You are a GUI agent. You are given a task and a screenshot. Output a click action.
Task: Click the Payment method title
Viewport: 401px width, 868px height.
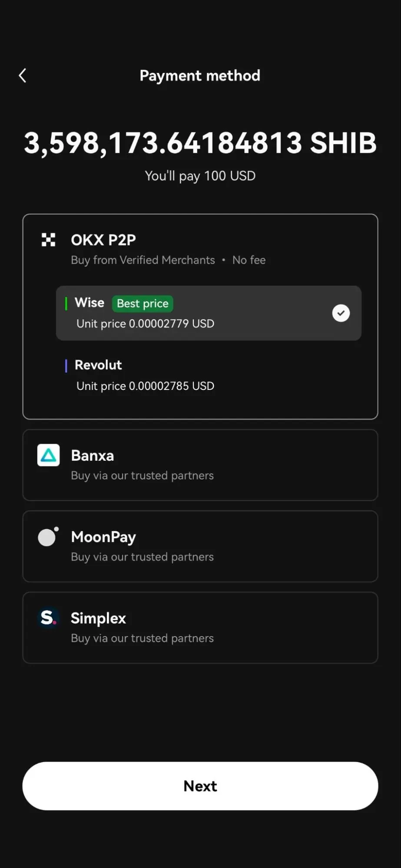click(x=200, y=76)
